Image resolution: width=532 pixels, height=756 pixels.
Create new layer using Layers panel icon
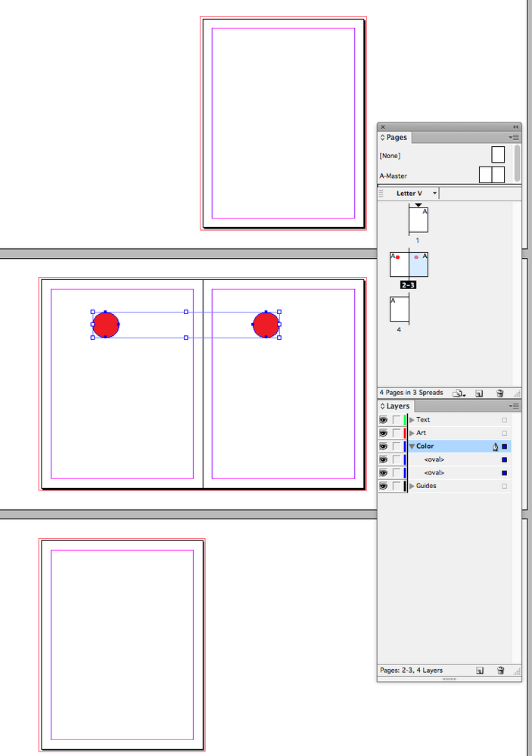click(x=480, y=670)
